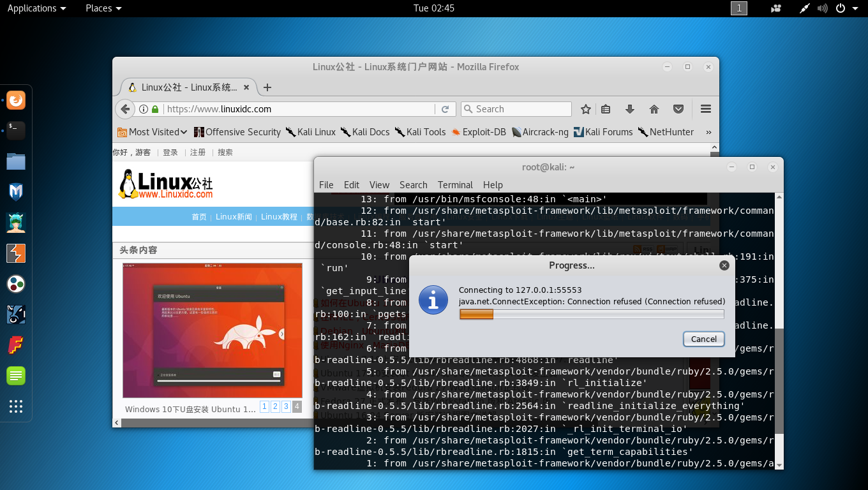The image size is (868, 490).
Task: Click the site info icon in URL bar
Action: pyautogui.click(x=144, y=109)
